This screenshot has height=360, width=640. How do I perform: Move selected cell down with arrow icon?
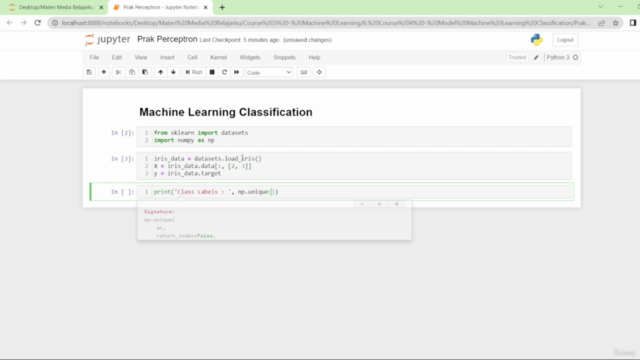pyautogui.click(x=173, y=72)
